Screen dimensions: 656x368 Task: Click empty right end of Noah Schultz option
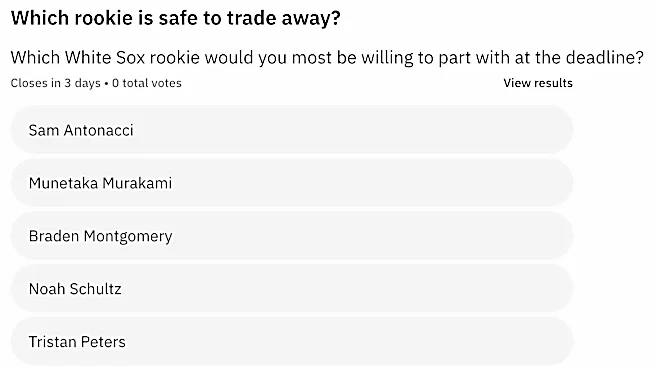pyautogui.click(x=523, y=289)
